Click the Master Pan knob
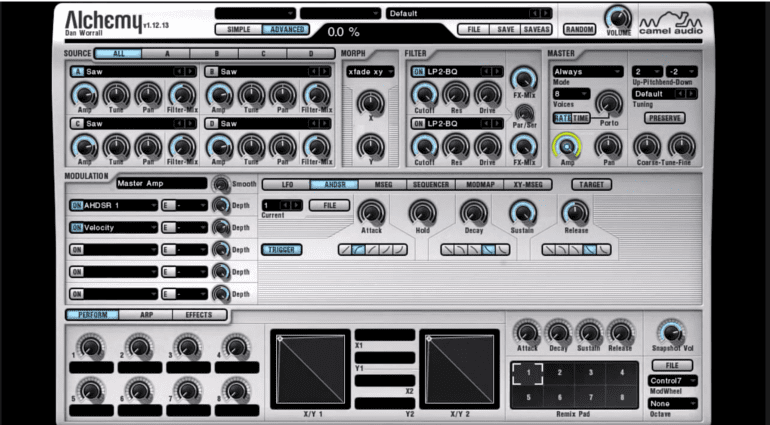Screen dimensions: 770x425 click(609, 146)
